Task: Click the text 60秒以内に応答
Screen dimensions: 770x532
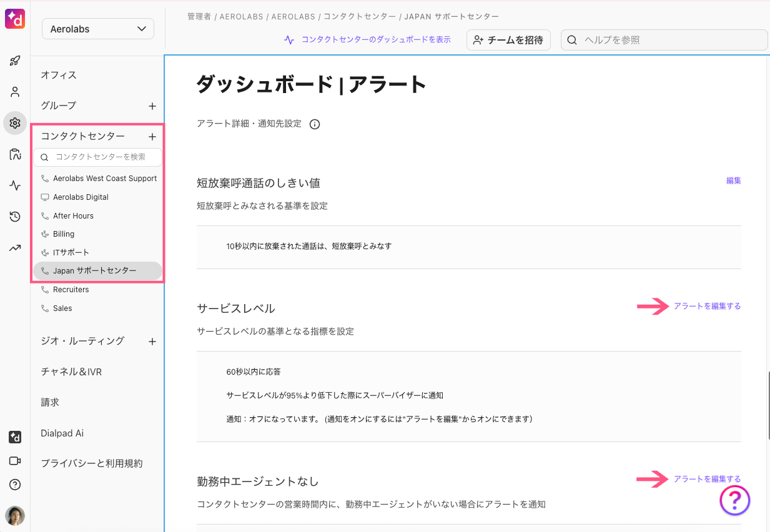Action: point(254,372)
